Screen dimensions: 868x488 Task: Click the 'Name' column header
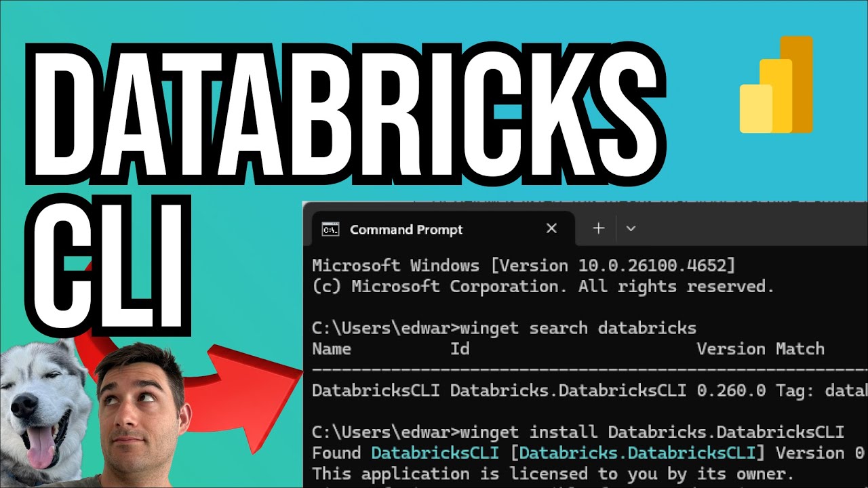332,349
